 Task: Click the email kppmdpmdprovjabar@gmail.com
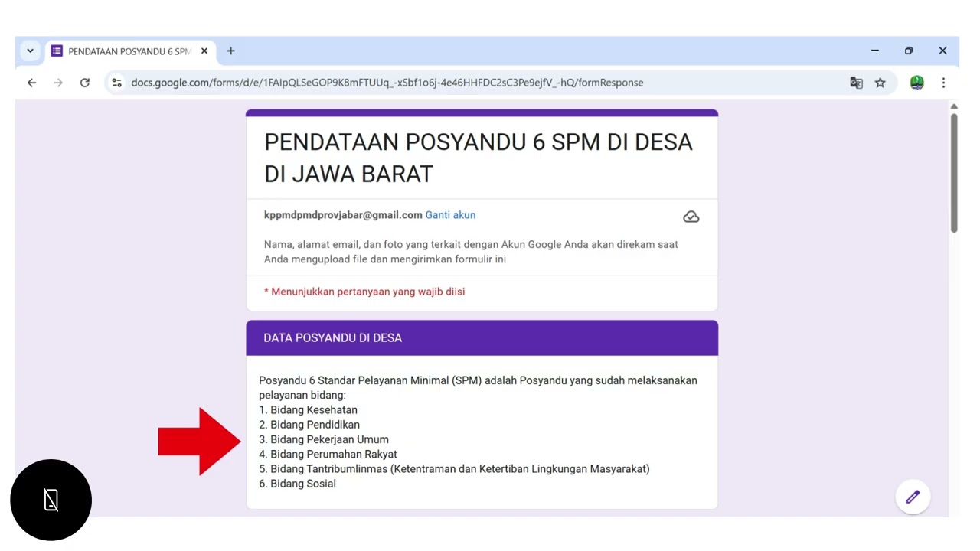click(343, 215)
